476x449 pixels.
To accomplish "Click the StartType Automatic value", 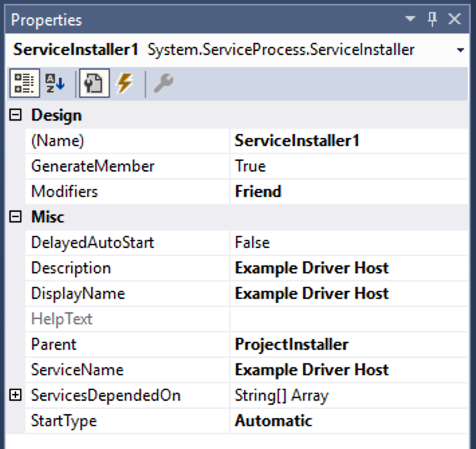I will [x=349, y=421].
